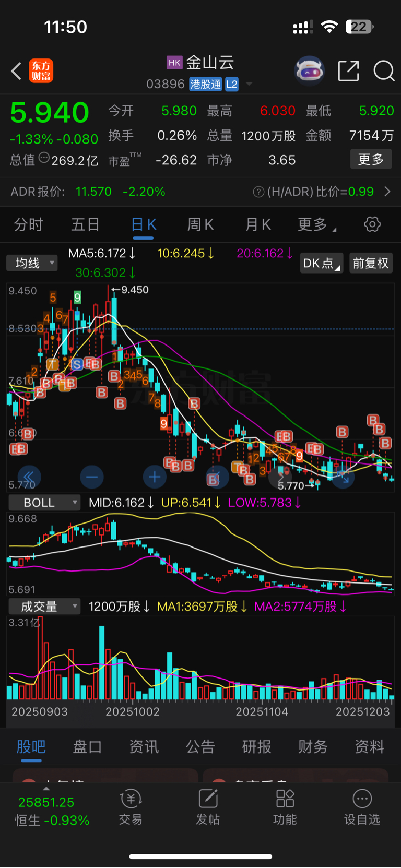Viewport: 401px width, 868px height.
Task: Open the 公告 tab
Action: coord(200,747)
